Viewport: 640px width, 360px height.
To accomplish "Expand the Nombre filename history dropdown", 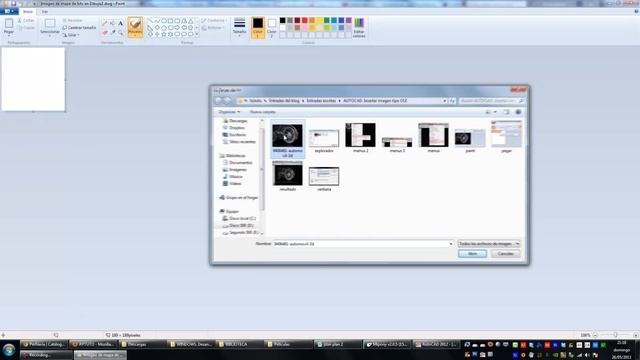I will click(x=451, y=244).
